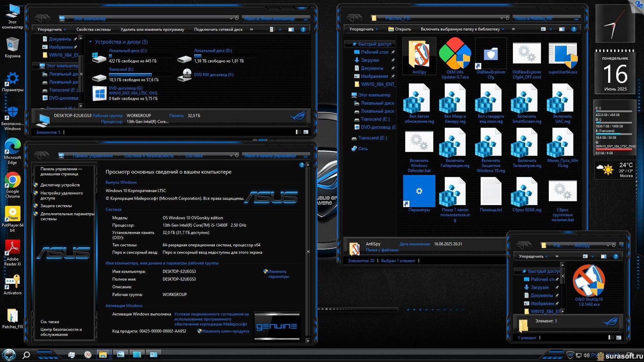Select Сброс EDGE.reg file
The height and width of the screenshot is (362, 644).
527,194
